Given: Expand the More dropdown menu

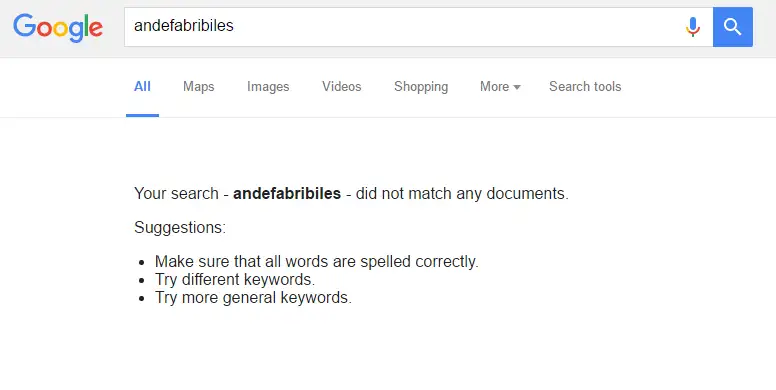Looking at the screenshot, I should click(500, 87).
